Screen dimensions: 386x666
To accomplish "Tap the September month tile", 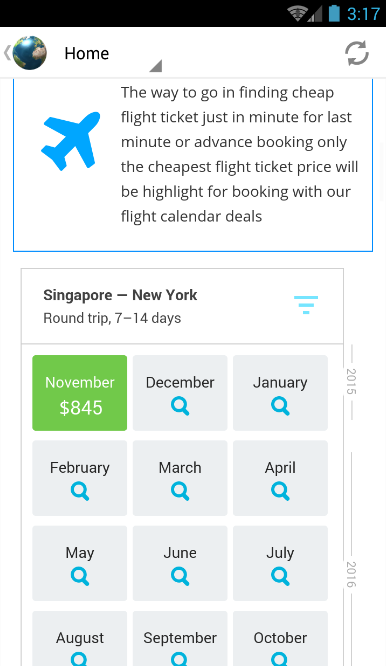I will 180,638.
